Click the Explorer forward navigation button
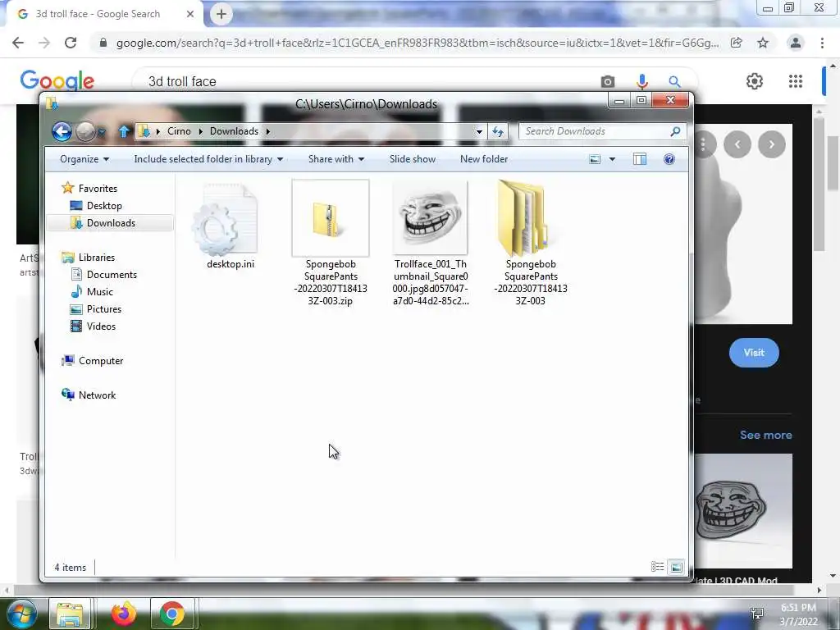840x630 pixels. 85,131
